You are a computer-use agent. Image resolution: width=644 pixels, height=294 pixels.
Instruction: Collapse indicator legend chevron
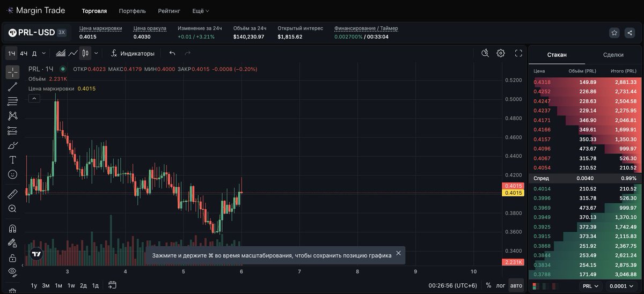[33, 98]
